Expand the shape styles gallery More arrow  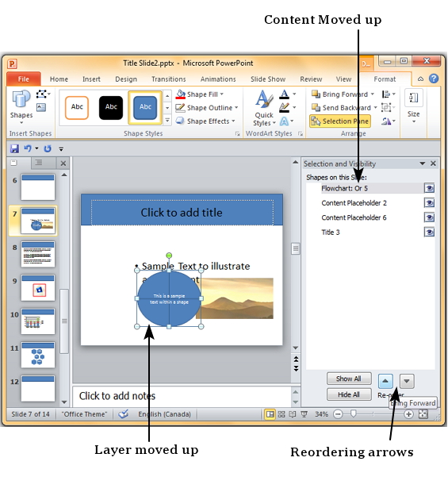167,121
